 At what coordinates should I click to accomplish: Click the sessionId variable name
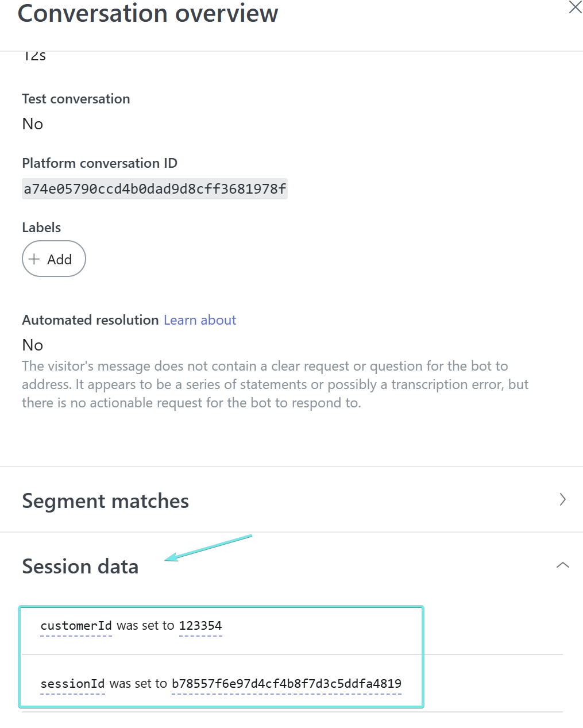(72, 684)
